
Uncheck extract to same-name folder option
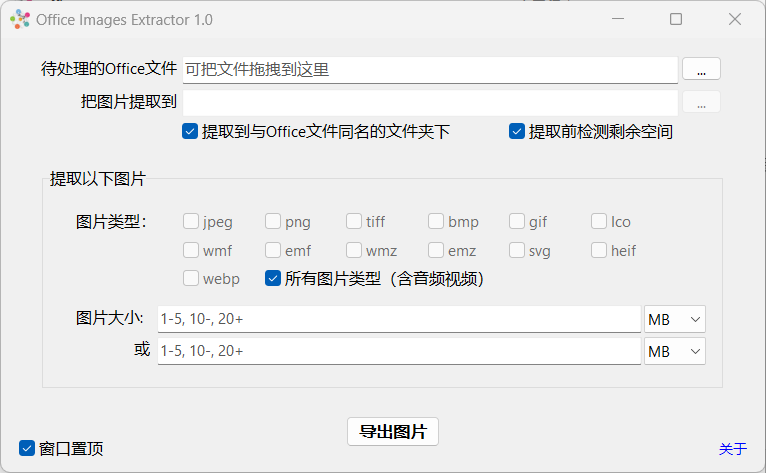[x=190, y=131]
